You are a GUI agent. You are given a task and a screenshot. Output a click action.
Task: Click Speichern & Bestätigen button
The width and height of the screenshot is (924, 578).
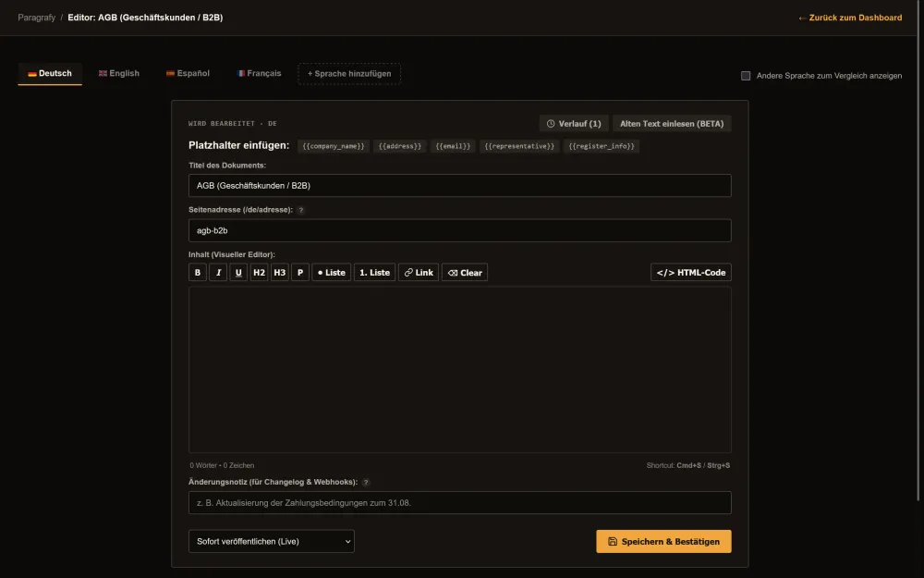point(663,541)
